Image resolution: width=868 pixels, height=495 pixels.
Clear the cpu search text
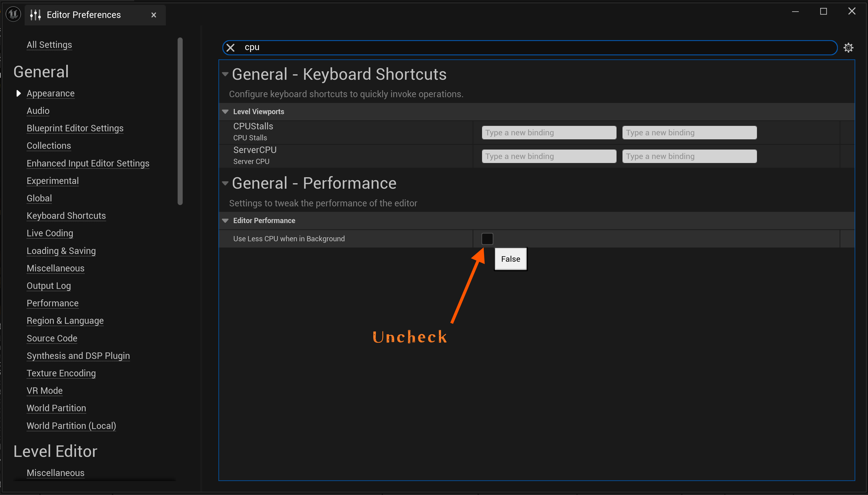(x=231, y=48)
